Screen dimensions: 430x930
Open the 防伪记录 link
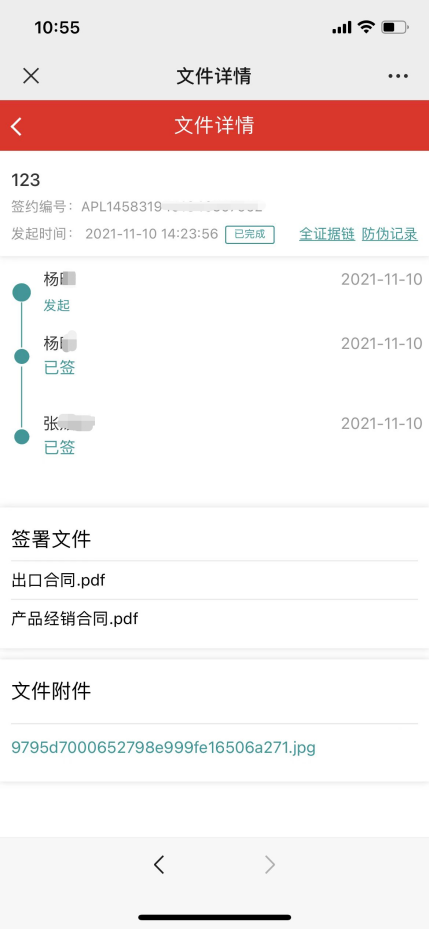(x=390, y=234)
